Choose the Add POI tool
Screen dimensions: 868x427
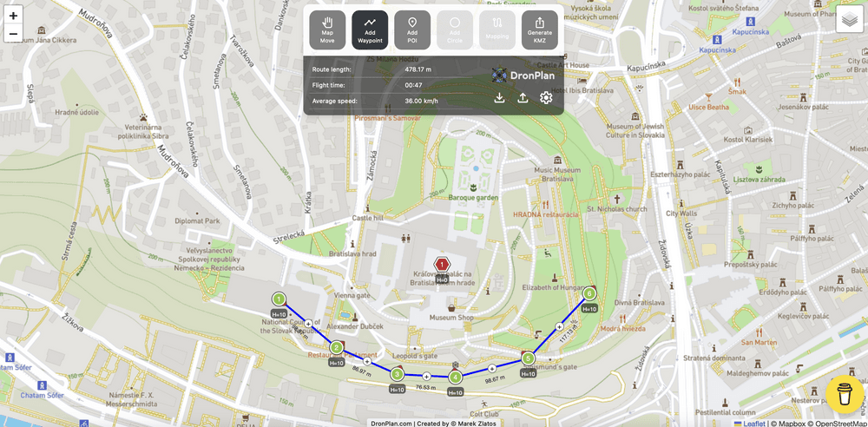tap(412, 30)
